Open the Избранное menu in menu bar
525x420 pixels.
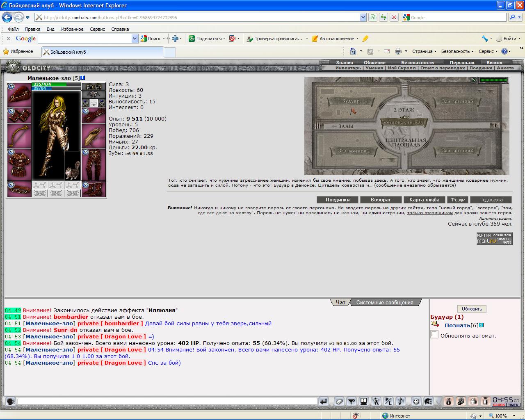point(72,29)
